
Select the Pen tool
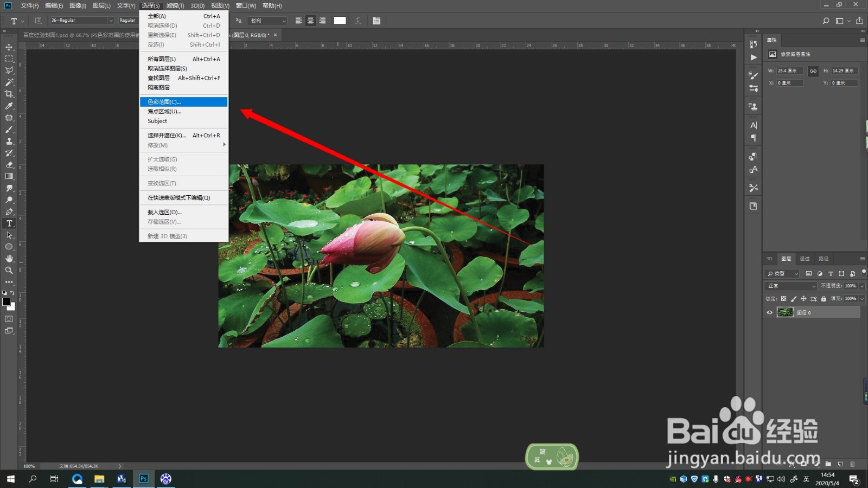pyautogui.click(x=9, y=211)
